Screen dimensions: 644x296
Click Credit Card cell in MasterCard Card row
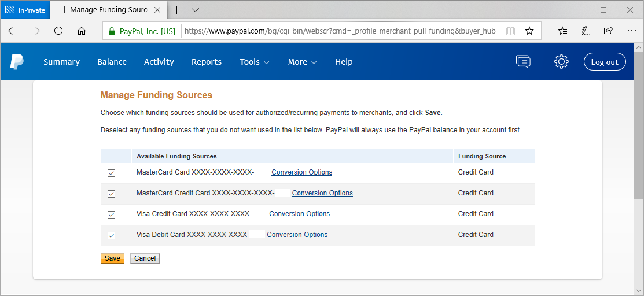[x=476, y=172]
